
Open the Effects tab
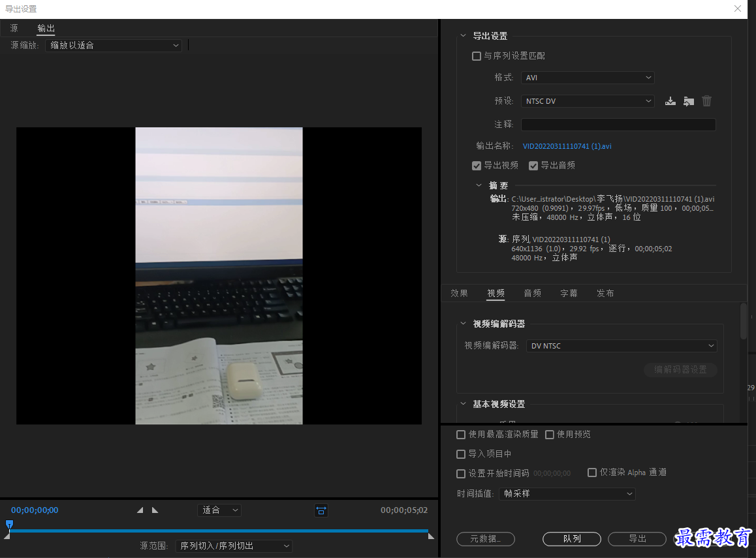[459, 293]
